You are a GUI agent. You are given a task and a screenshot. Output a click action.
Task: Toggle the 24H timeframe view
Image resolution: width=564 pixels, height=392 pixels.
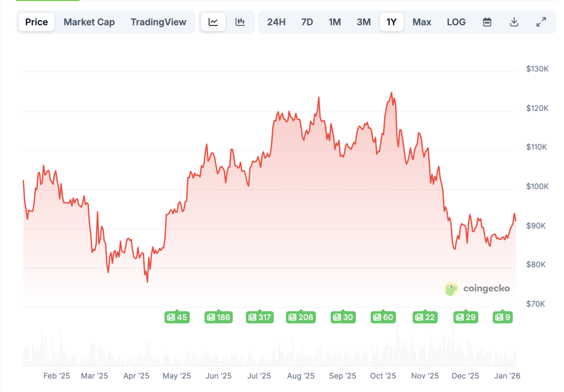(x=276, y=22)
